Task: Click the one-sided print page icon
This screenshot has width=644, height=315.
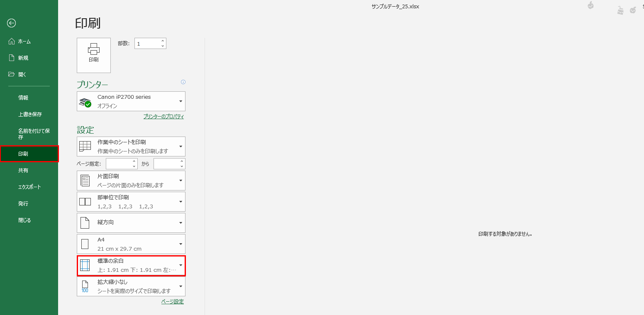Action: [x=85, y=181]
